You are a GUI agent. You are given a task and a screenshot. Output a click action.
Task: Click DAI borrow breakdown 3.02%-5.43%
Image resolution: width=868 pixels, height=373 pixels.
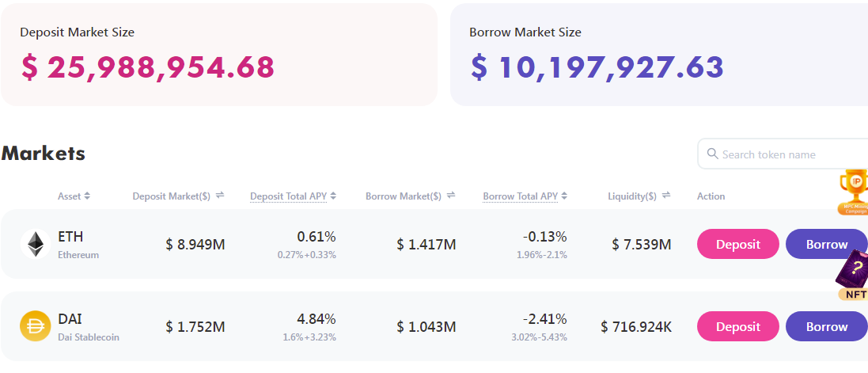coord(539,337)
